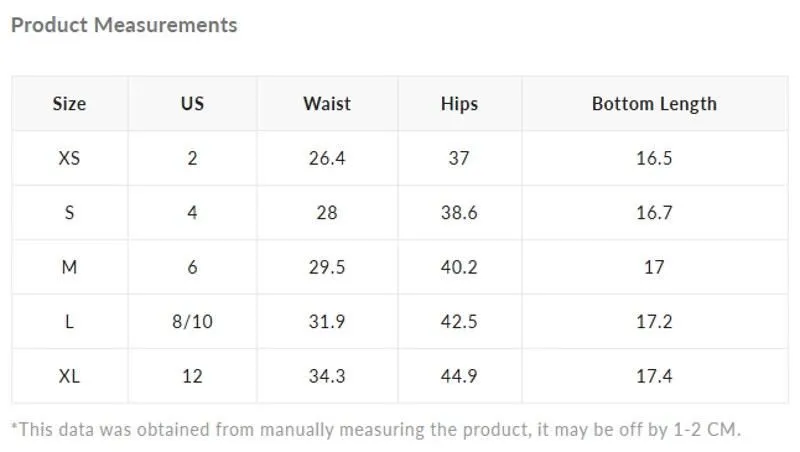This screenshot has height=452, width=800.
Task: Click the 17.4 bottom length value
Action: (x=654, y=376)
